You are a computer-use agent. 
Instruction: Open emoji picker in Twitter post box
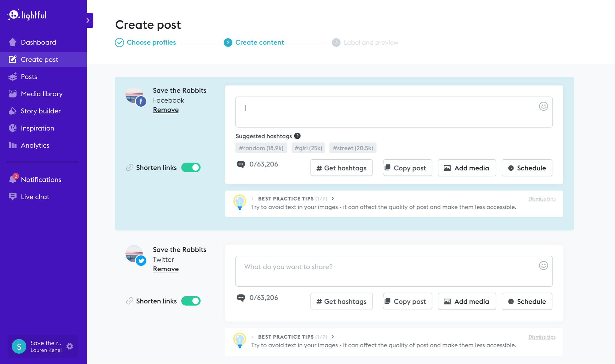coord(543,265)
